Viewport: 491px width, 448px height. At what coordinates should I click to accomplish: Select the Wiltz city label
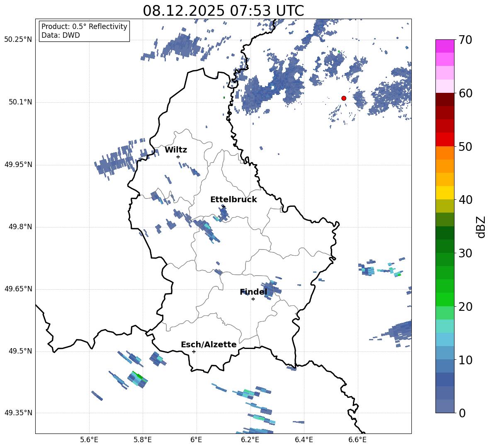point(176,150)
